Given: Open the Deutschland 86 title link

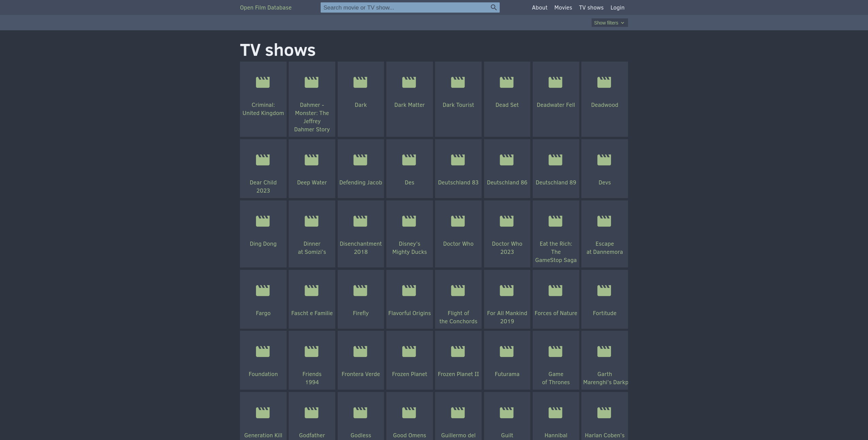Looking at the screenshot, I should click(x=507, y=182).
